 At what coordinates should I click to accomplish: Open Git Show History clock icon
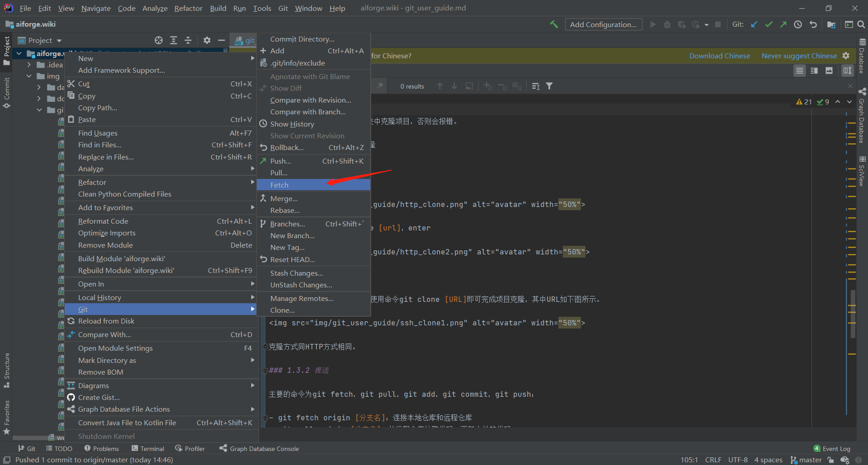pos(798,24)
